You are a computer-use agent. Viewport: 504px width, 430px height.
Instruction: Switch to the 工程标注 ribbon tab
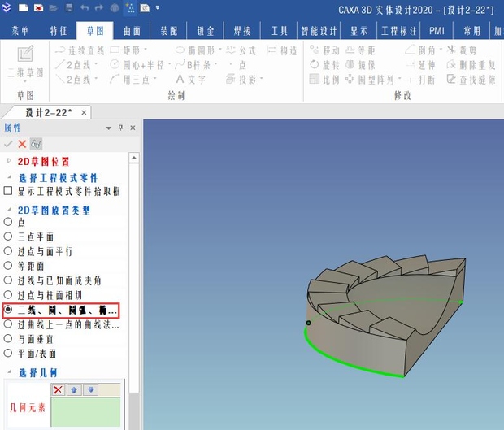click(x=398, y=31)
